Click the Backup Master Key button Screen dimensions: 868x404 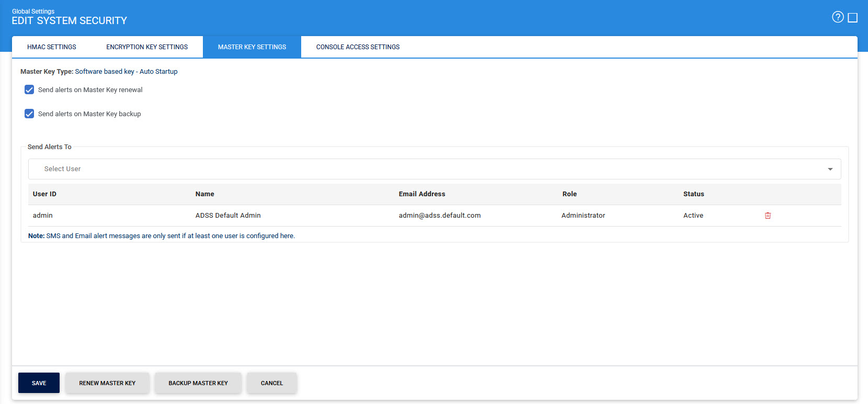tap(198, 383)
